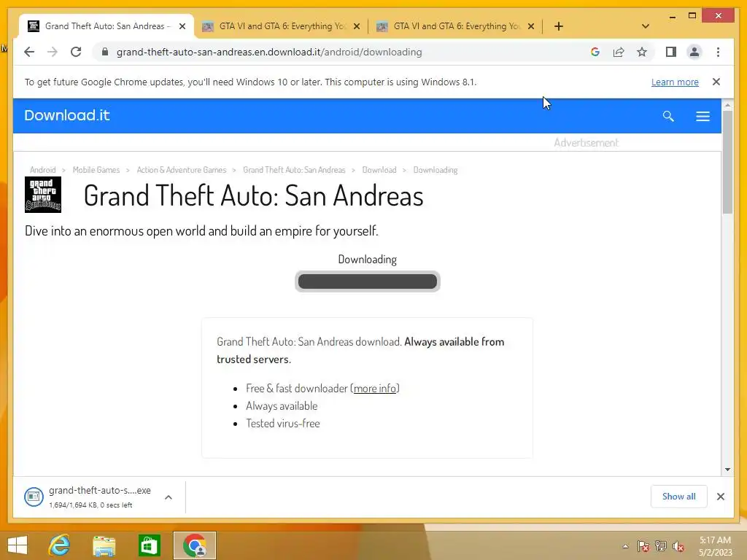Open Action Center flag icon

point(643,546)
